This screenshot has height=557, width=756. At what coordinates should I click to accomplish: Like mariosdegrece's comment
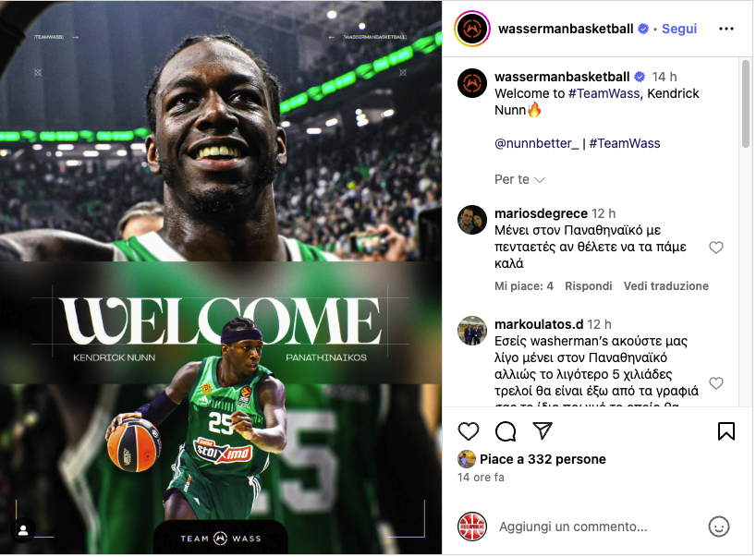tap(716, 248)
